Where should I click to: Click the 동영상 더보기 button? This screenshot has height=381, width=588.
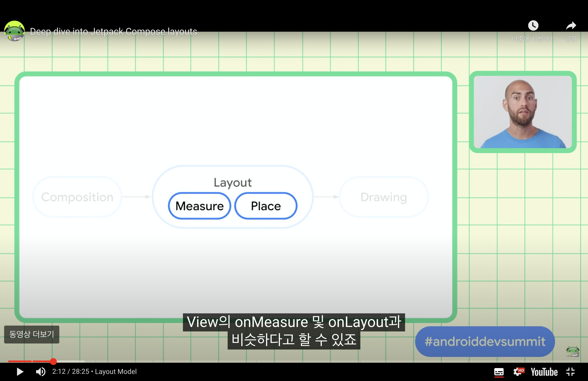point(32,334)
